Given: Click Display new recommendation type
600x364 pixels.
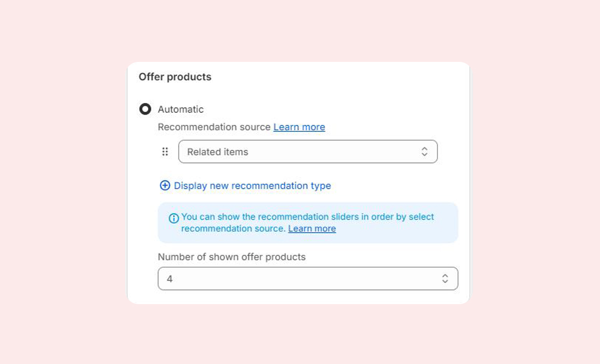Looking at the screenshot, I should [252, 186].
